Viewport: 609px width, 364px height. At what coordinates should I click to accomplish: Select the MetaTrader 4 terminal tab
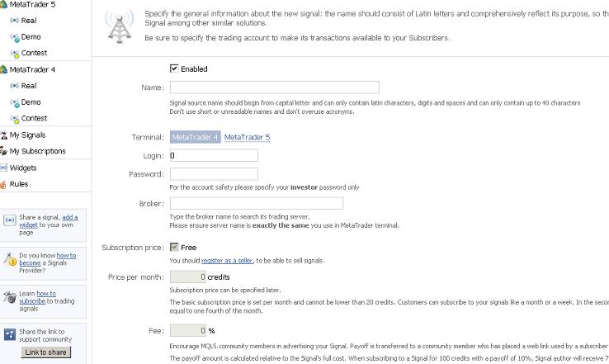[x=195, y=137]
